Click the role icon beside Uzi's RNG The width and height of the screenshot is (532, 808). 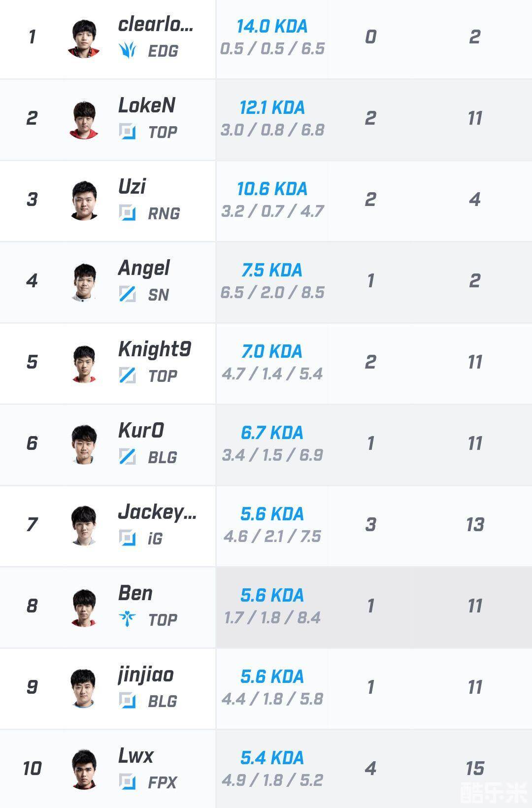(x=127, y=213)
